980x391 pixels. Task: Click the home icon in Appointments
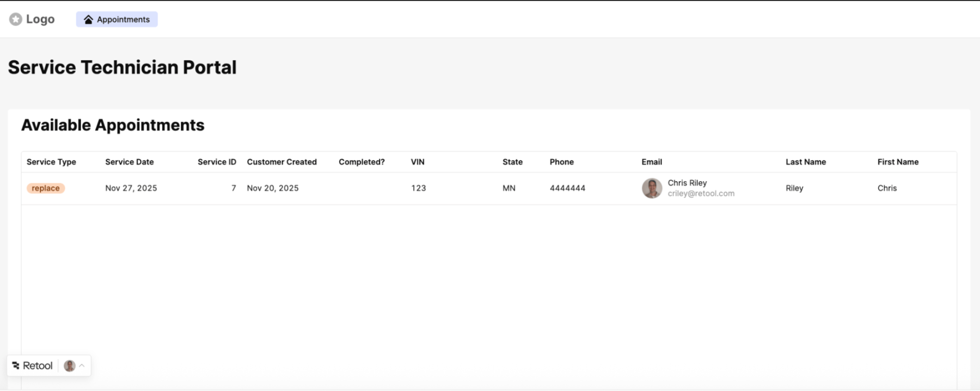tap(88, 20)
